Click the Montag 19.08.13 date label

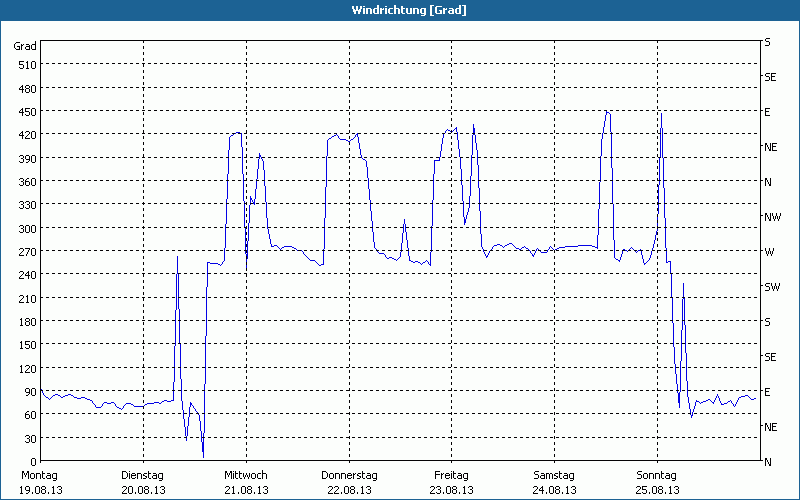pyautogui.click(x=40, y=482)
